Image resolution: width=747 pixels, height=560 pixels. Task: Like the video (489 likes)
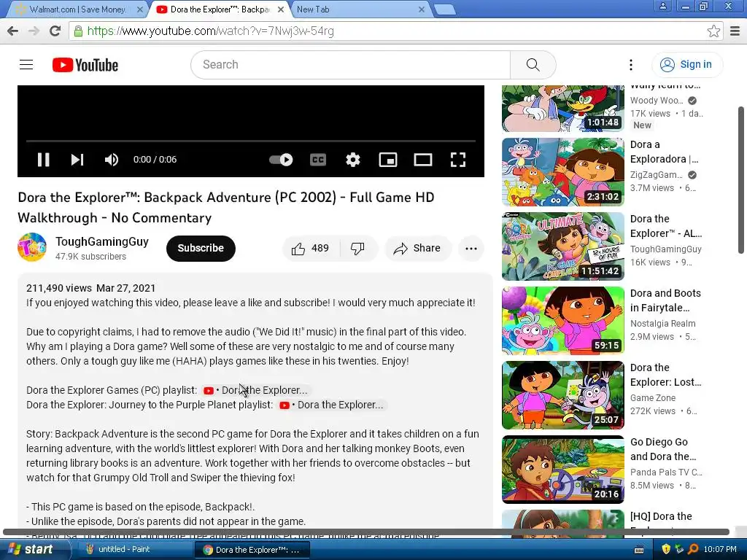tap(311, 248)
